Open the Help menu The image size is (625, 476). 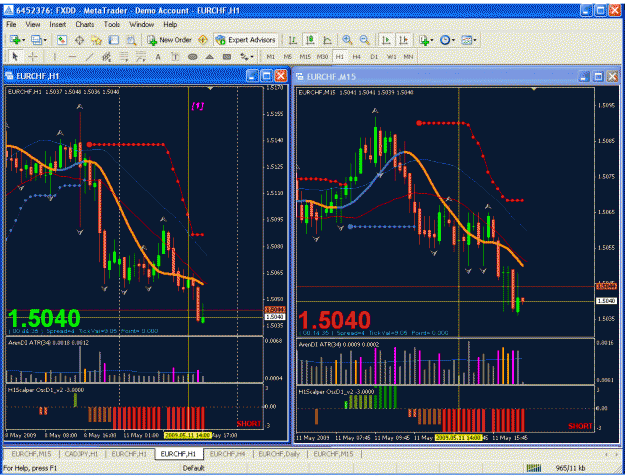coord(170,24)
